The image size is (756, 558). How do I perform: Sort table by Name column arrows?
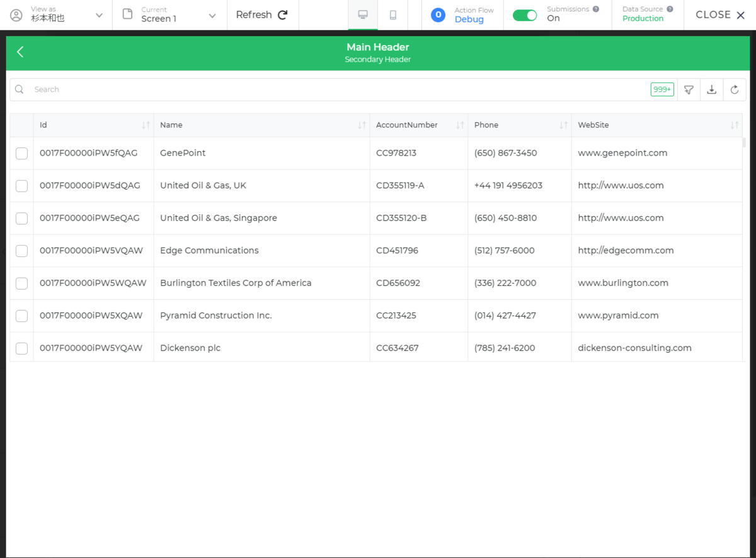pos(362,125)
